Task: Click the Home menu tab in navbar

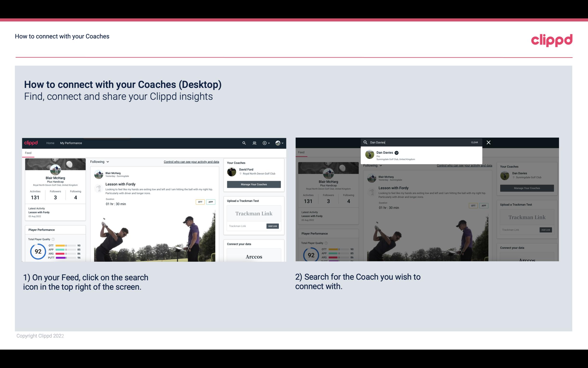Action: (x=50, y=143)
